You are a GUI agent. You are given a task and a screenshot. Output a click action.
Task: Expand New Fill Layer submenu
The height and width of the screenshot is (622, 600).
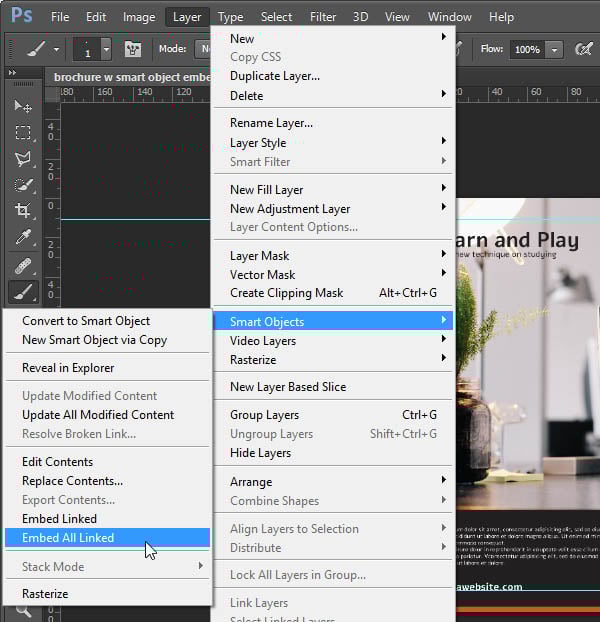click(333, 190)
